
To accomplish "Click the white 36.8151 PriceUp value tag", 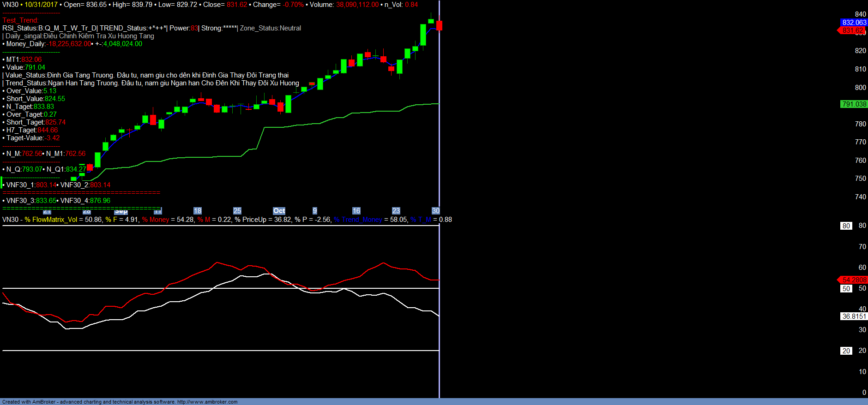I will [x=854, y=316].
